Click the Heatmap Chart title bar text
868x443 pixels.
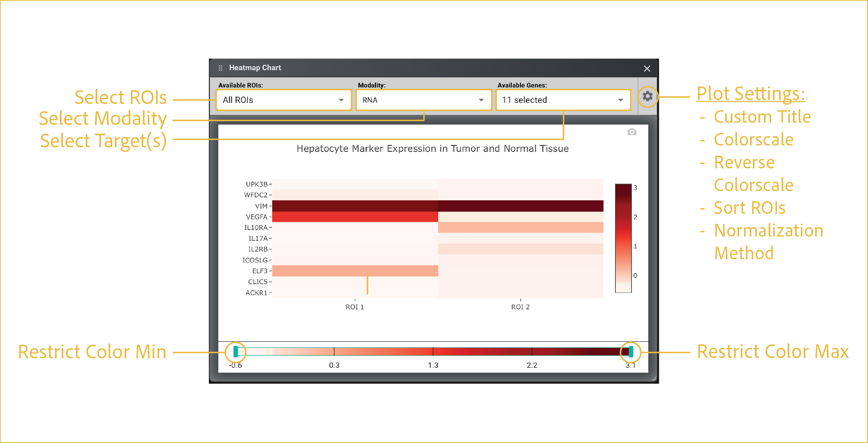tap(255, 68)
